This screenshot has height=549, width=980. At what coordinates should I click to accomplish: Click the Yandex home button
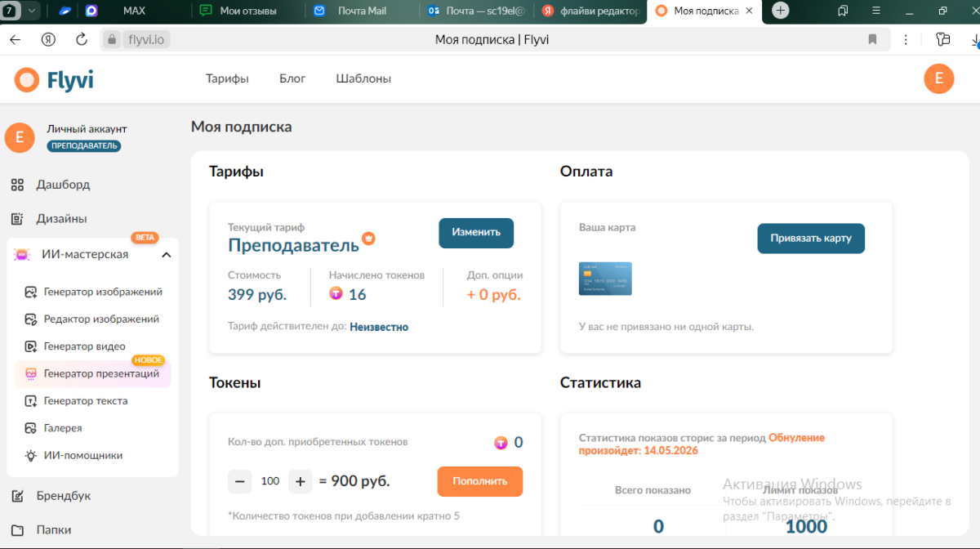pos(48,39)
